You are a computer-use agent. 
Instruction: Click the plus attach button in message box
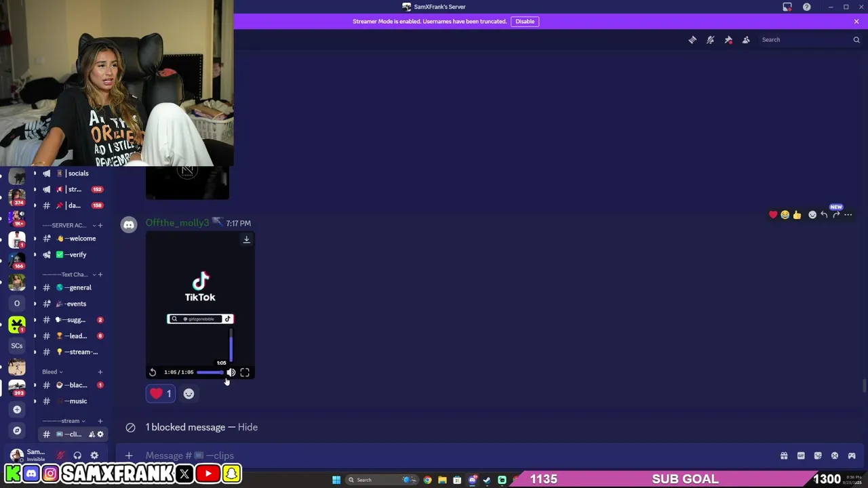point(129,455)
